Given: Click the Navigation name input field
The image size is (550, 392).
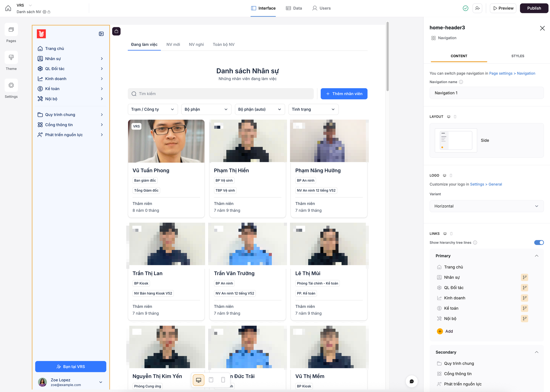Looking at the screenshot, I should pos(486,93).
